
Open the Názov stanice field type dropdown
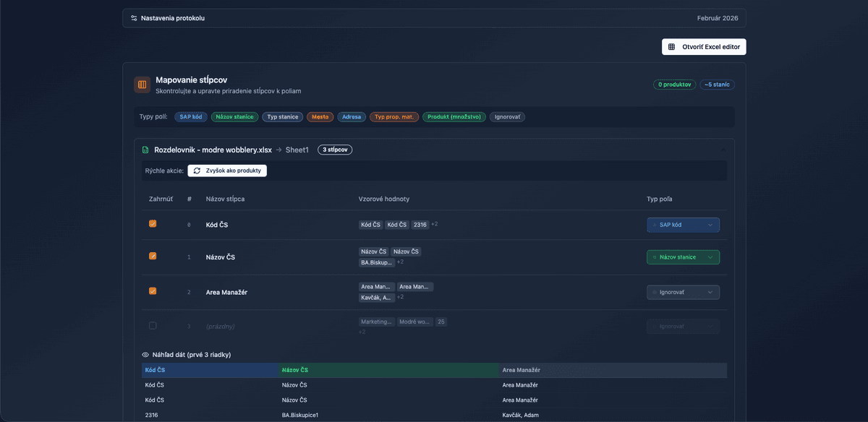tap(683, 257)
